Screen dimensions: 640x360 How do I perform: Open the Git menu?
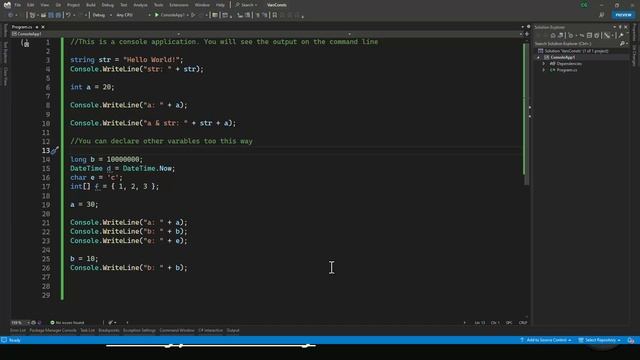[58, 5]
